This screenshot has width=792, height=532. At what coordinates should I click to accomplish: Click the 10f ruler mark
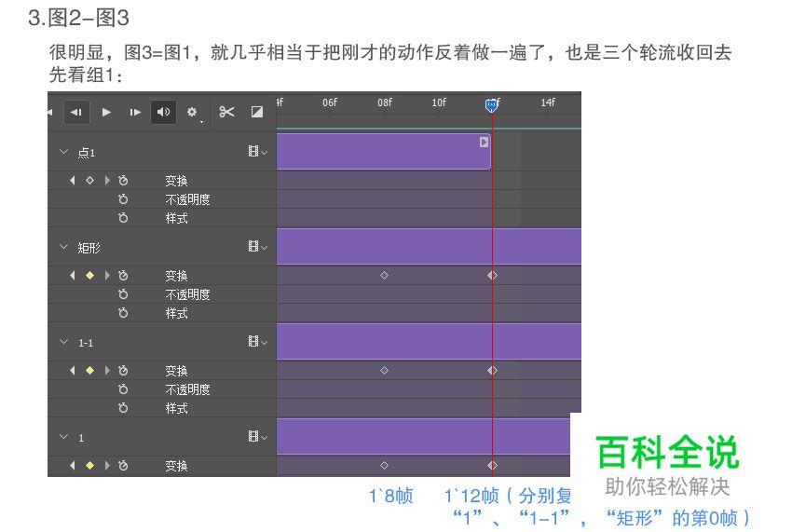coord(439,102)
